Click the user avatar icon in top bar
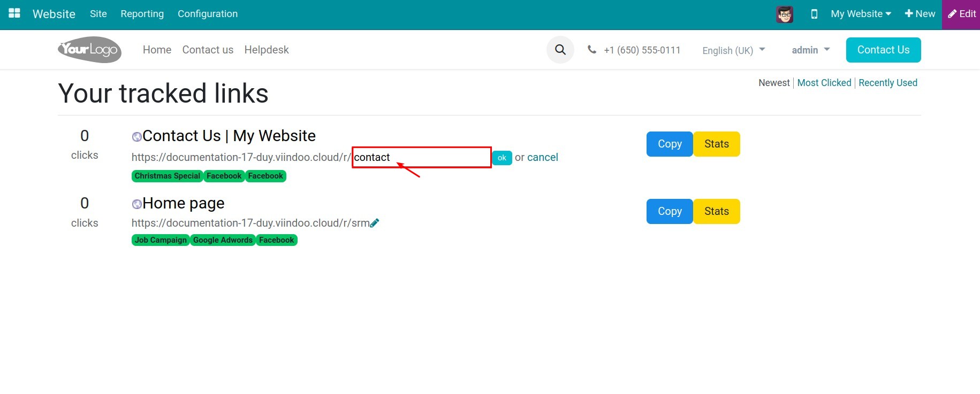Viewport: 980px width, 394px height. (785, 14)
